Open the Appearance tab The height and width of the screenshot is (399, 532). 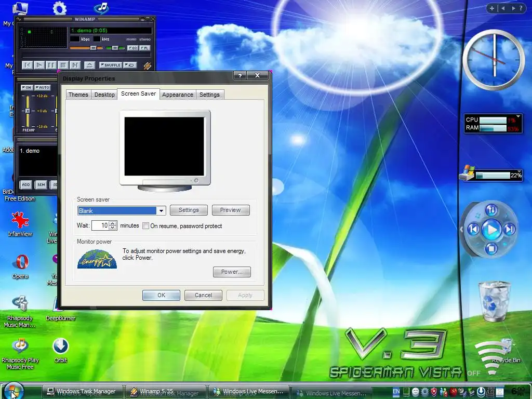click(x=178, y=95)
